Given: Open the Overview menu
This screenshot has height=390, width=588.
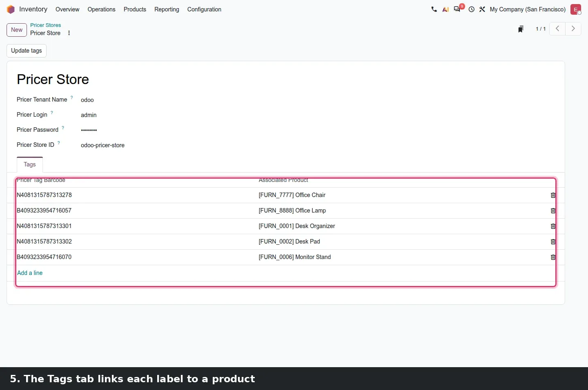Looking at the screenshot, I should tap(67, 9).
